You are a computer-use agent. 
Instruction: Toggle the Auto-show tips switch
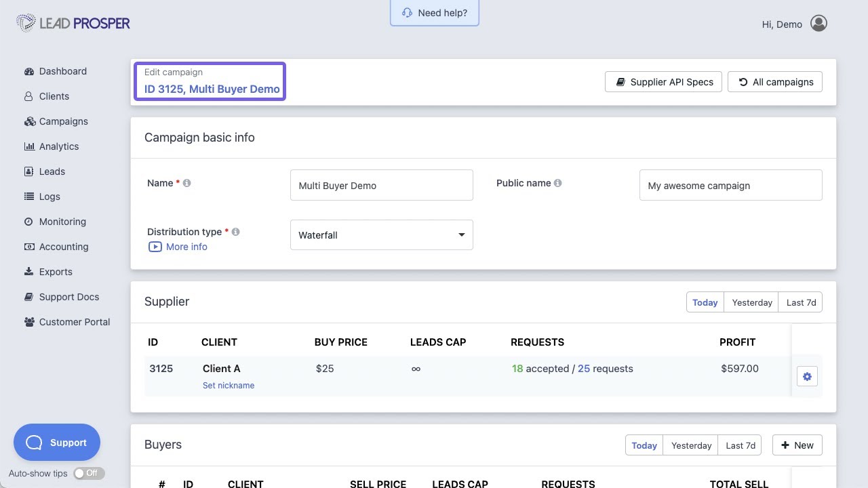[89, 473]
